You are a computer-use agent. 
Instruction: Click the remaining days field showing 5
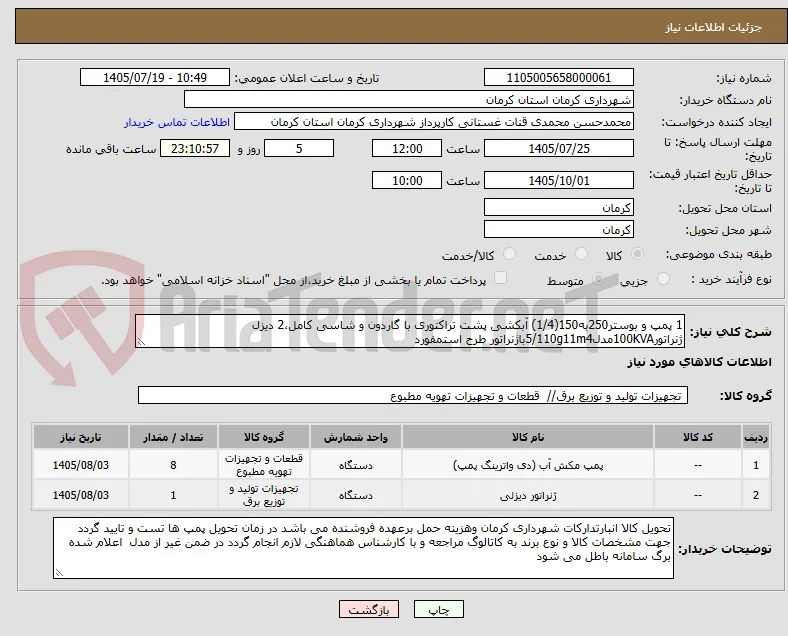299,149
